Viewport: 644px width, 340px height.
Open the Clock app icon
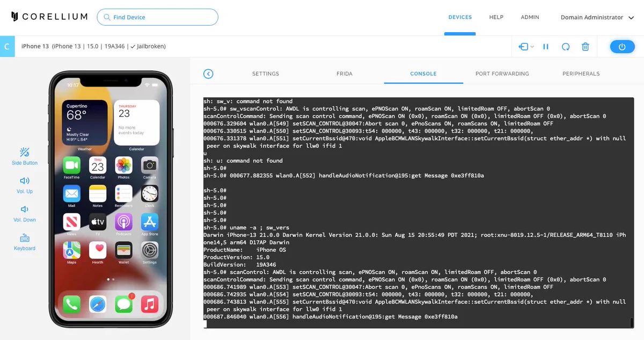click(x=150, y=194)
